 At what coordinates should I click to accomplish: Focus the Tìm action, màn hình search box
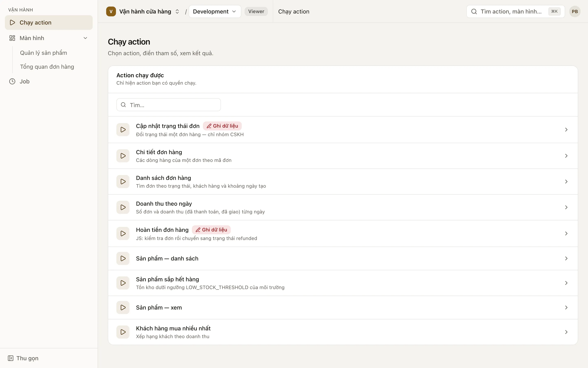(x=515, y=11)
